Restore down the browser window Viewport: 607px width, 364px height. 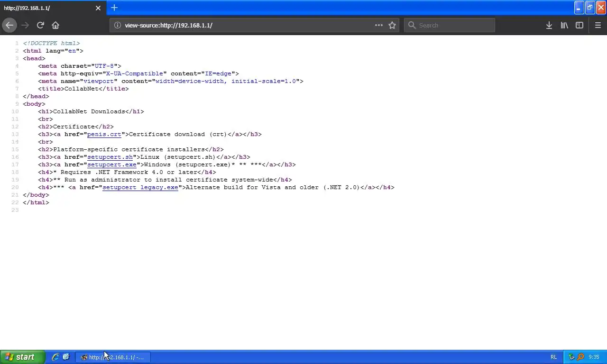(590, 8)
